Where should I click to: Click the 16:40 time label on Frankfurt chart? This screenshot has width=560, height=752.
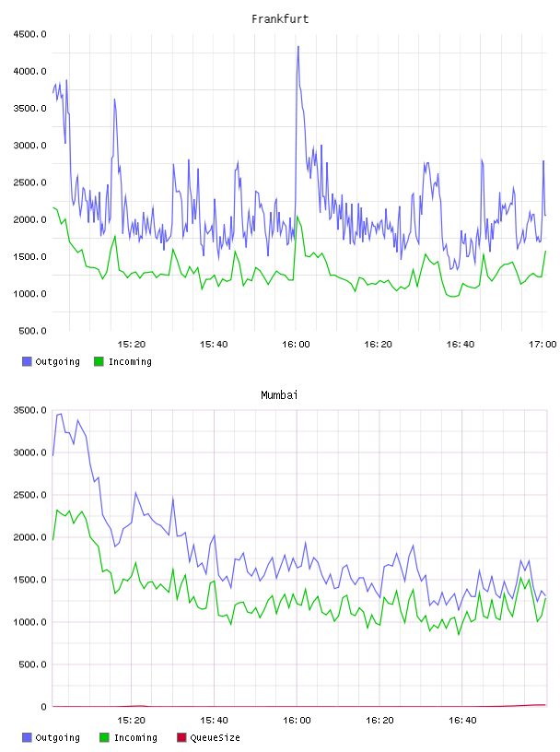tap(461, 345)
